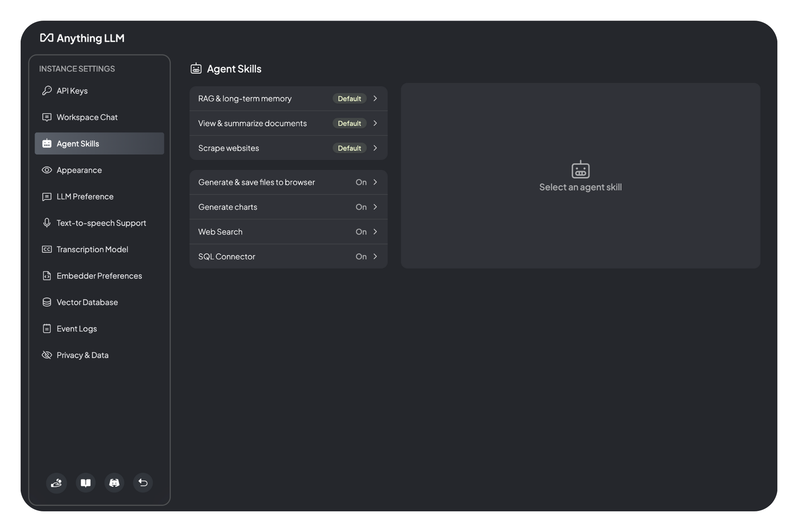The width and height of the screenshot is (798, 532).
Task: Navigate to LLM Preference
Action: point(99,196)
